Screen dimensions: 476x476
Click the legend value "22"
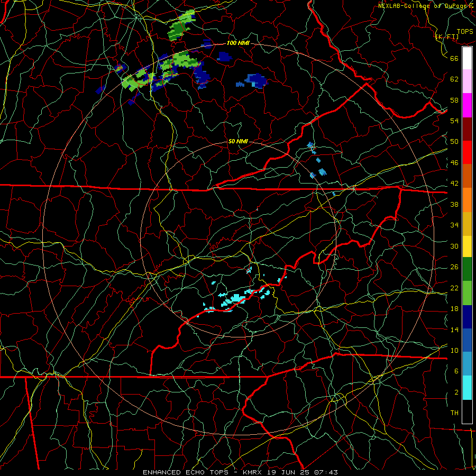454,288
